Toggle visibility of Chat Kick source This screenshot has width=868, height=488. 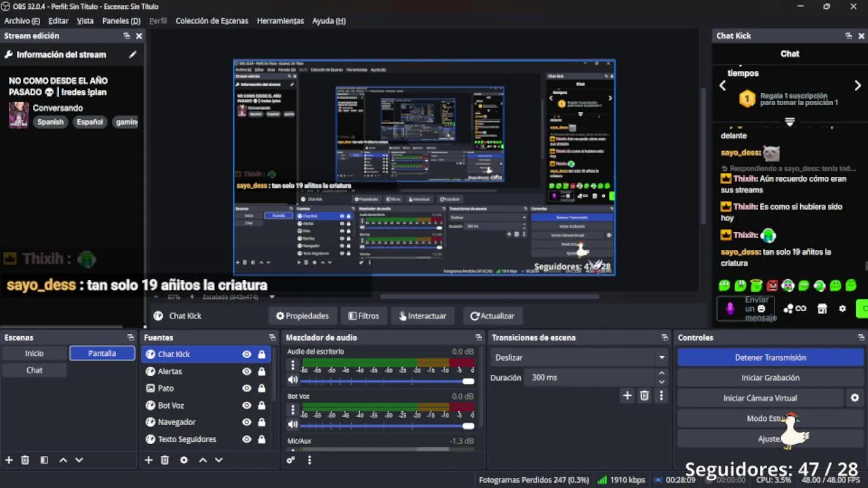coord(247,354)
